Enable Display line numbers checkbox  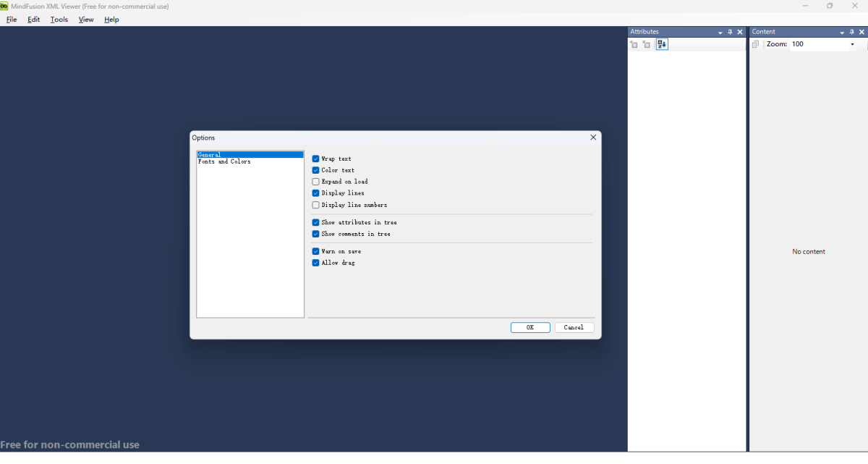(x=315, y=205)
